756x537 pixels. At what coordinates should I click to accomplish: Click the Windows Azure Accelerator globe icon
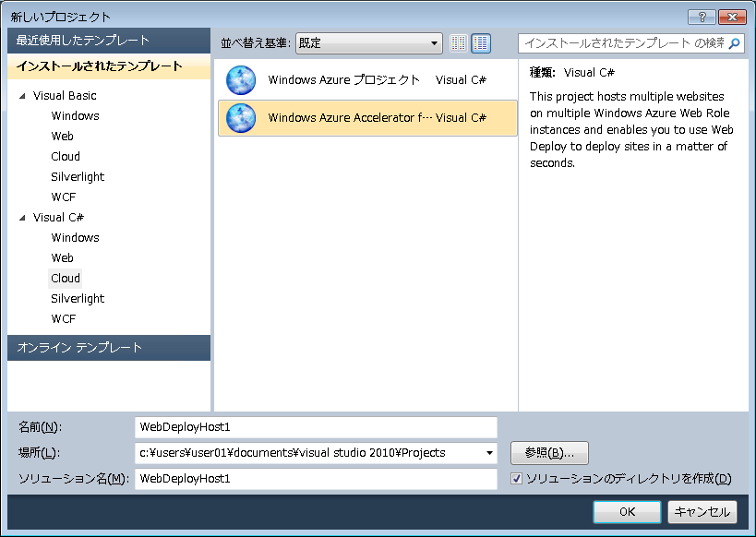pos(241,117)
